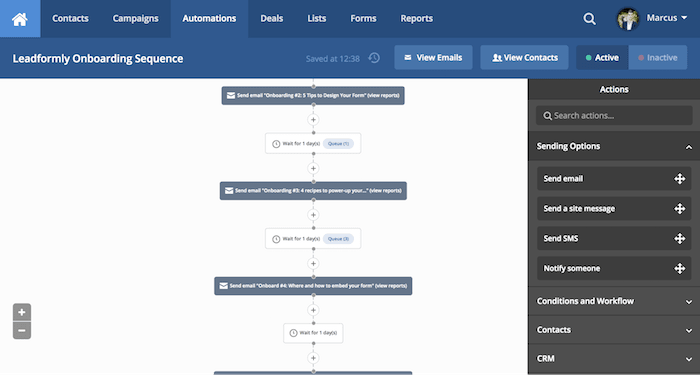Set automation status to Active
The image size is (700, 375).
pos(602,58)
